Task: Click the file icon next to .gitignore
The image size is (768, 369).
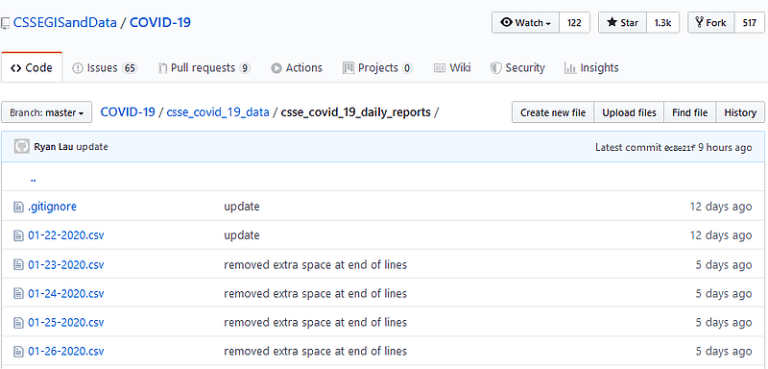Action: pyautogui.click(x=18, y=207)
